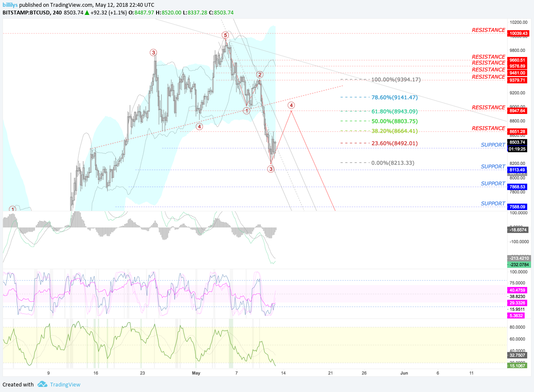Viewport: 534px width, 392px height.
Task: Click the 5.3632 oscillator value tag
Action: (517, 315)
